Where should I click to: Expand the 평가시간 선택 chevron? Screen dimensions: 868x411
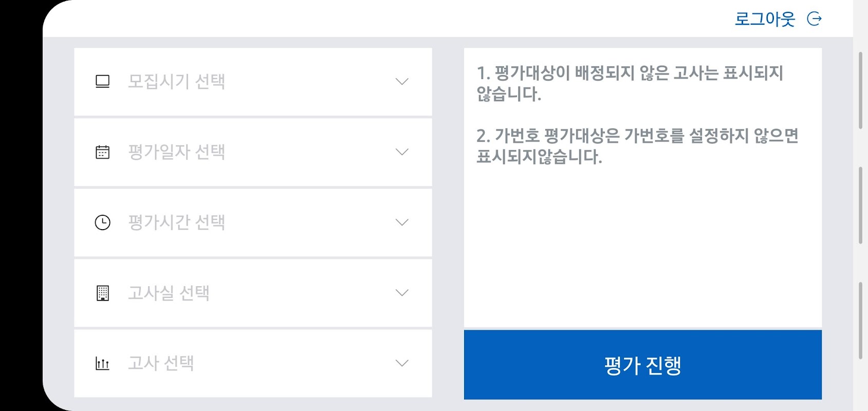click(402, 222)
